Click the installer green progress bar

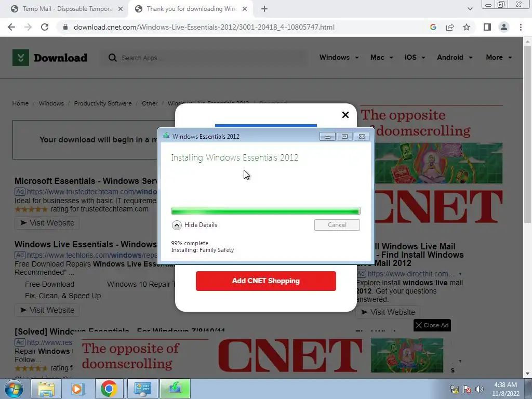265,211
